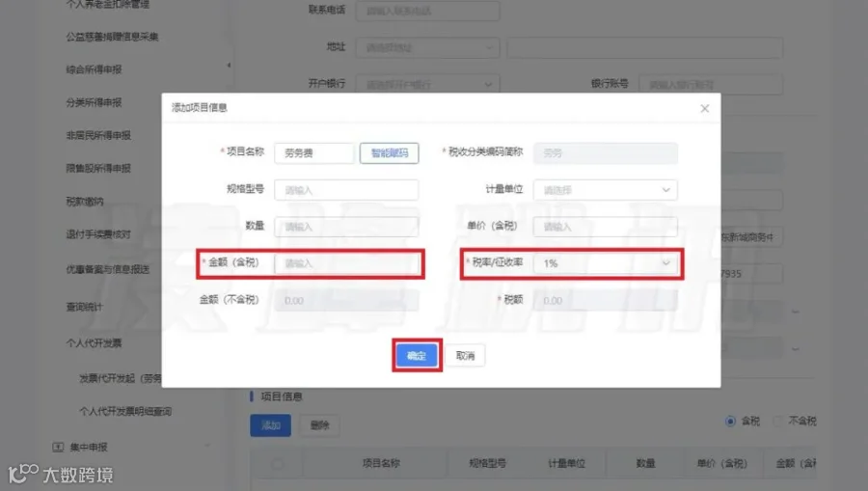The width and height of the screenshot is (868, 491).
Task: Click the 集中申报 icon in sidebar
Action: point(58,447)
